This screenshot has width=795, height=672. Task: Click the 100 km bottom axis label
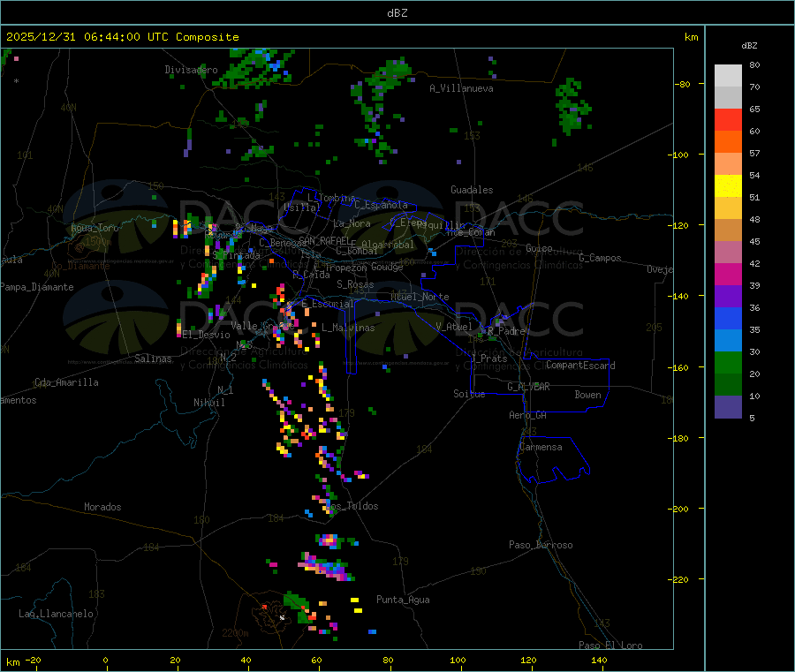[x=458, y=660]
